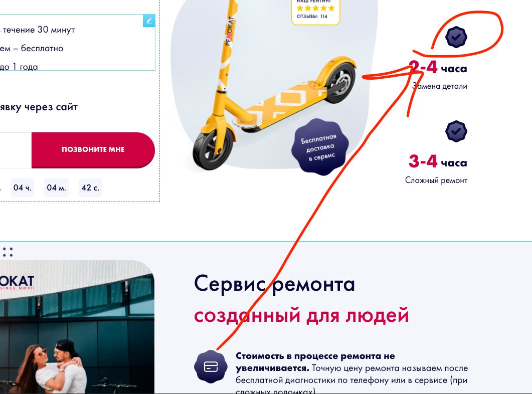Image resolution: width=532 pixels, height=394 pixels.
Task: Click the checkmark badge above 3-4 часа
Action: click(x=456, y=131)
